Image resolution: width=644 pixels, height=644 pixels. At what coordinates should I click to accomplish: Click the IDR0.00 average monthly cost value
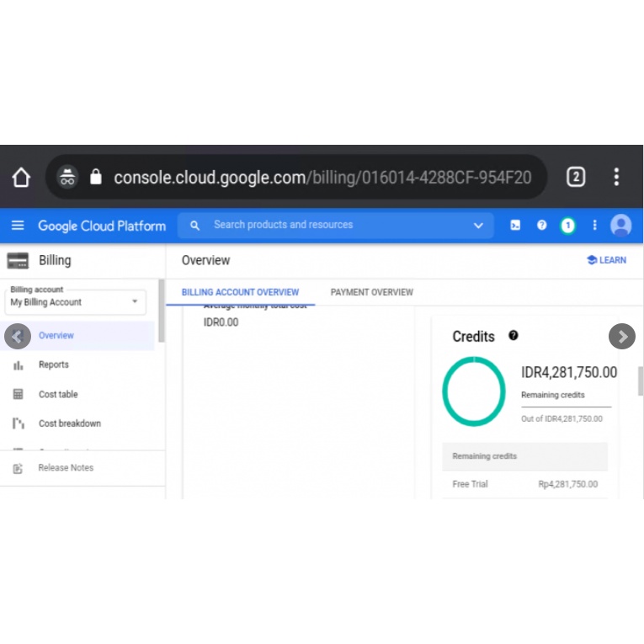coord(221,322)
